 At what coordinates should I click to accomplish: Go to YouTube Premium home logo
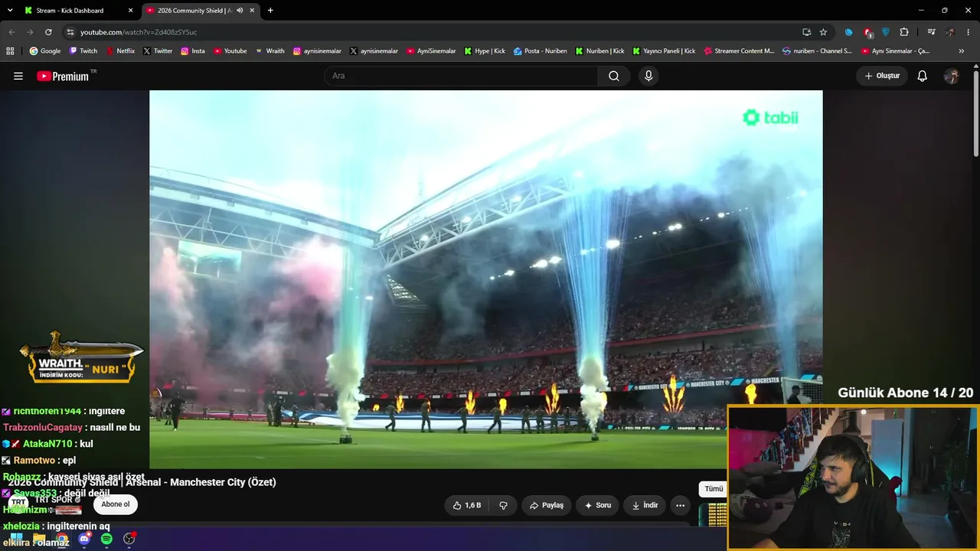pos(63,76)
